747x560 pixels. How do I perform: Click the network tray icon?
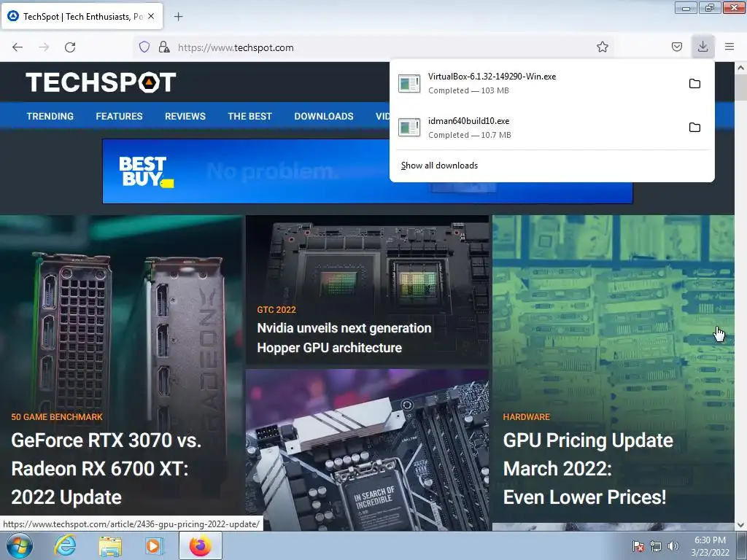[x=656, y=546]
